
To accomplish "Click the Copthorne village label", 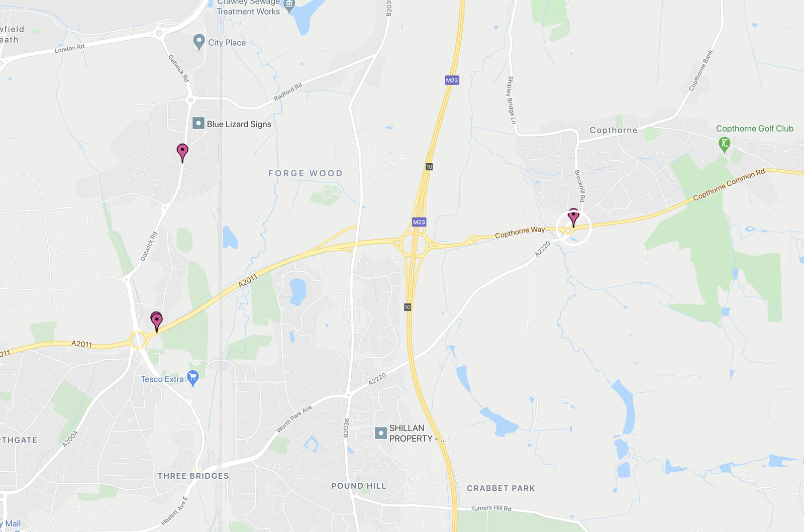I will [x=614, y=130].
